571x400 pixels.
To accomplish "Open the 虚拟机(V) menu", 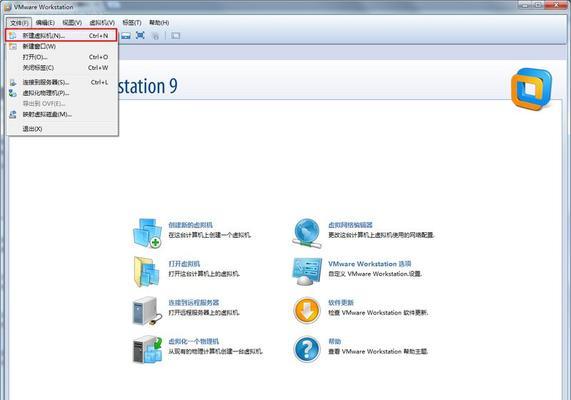I will point(102,23).
